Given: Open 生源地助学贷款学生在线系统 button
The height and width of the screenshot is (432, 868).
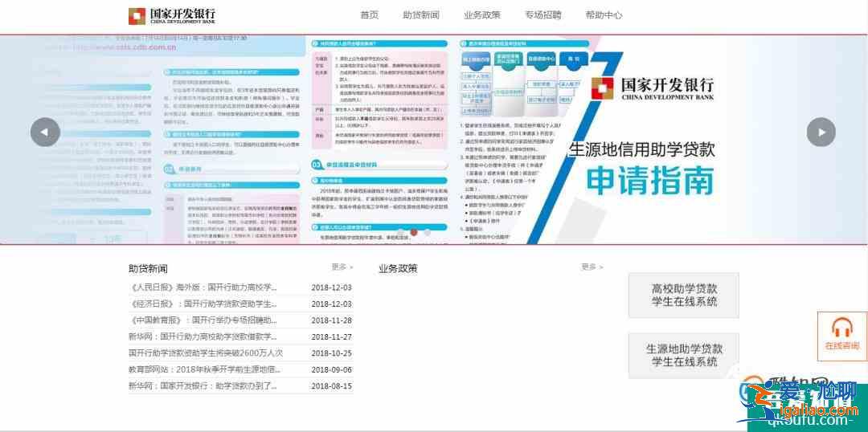Looking at the screenshot, I should 684,356.
